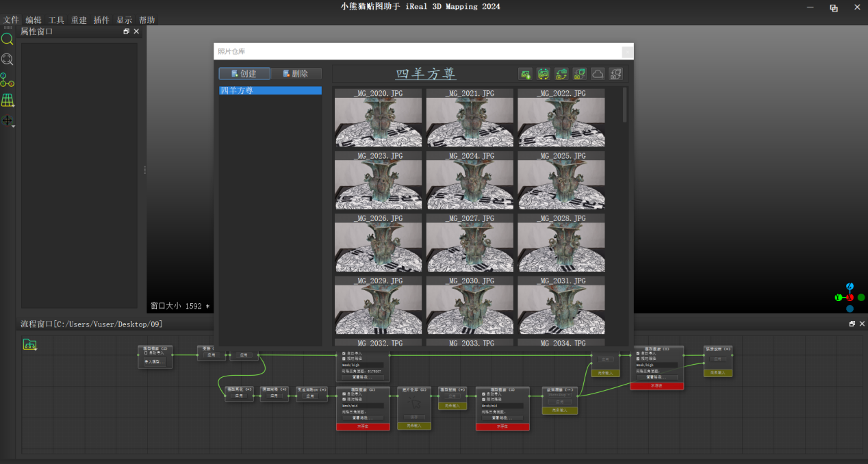Viewport: 868px width, 464px height.
Task: Toggle 相对路径 in Mesh/mid node beside 生成网格UV
Action: pyautogui.click(x=344, y=399)
